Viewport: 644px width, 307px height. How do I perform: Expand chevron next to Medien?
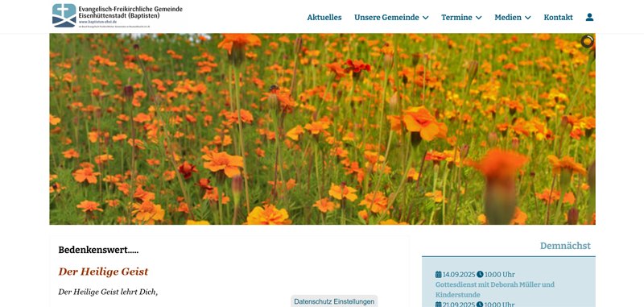(528, 18)
